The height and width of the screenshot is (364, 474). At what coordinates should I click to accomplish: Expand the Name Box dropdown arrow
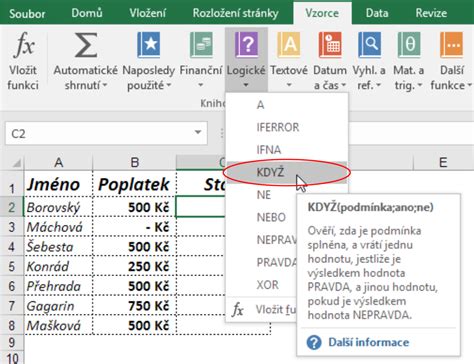(198, 132)
